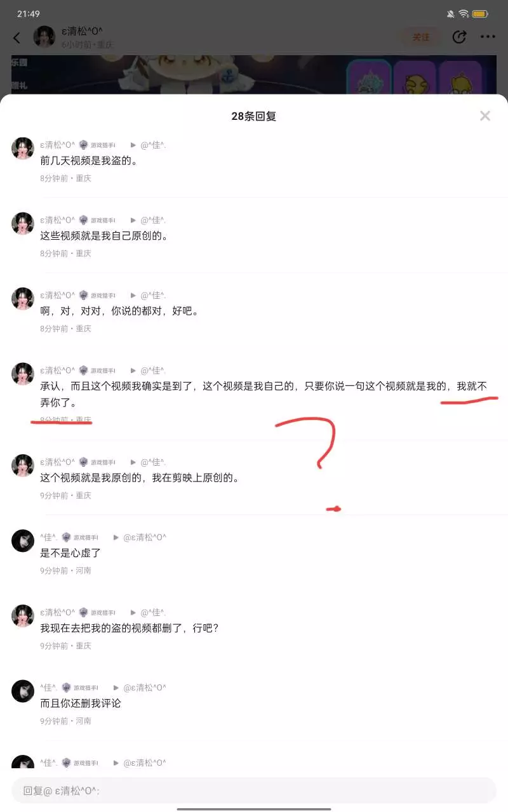The width and height of the screenshot is (508, 812).
Task: Open @ε清松^O^ mention above 是不是心虚了
Action: coord(144,537)
